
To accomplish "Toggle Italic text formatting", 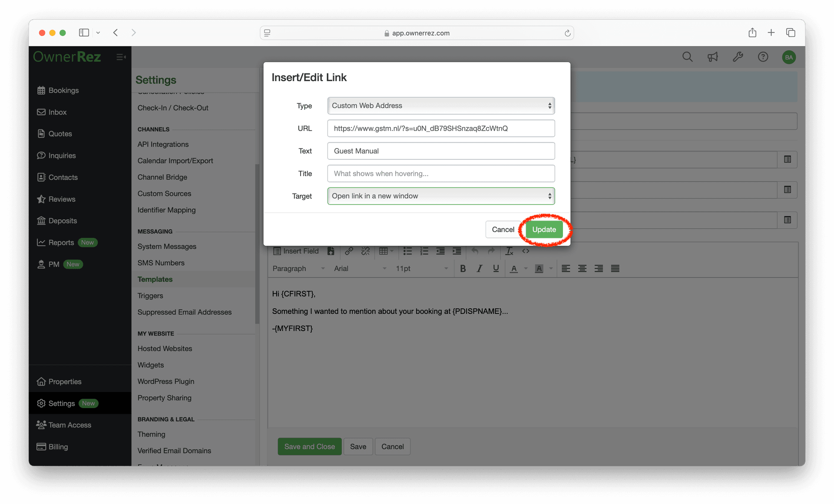I will pyautogui.click(x=479, y=268).
